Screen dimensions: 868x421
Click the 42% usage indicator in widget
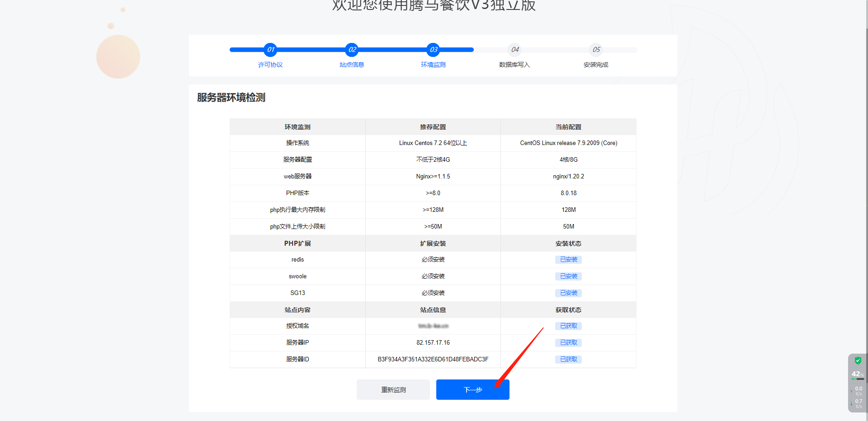pos(858,374)
